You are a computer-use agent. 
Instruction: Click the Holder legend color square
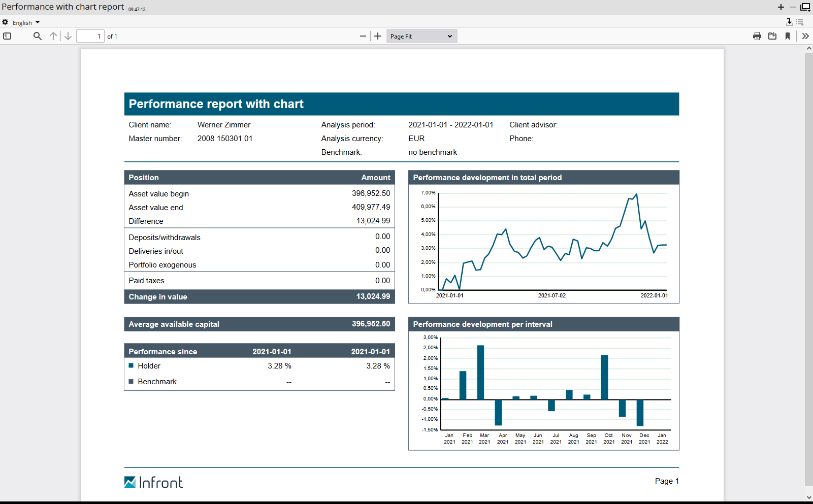131,365
